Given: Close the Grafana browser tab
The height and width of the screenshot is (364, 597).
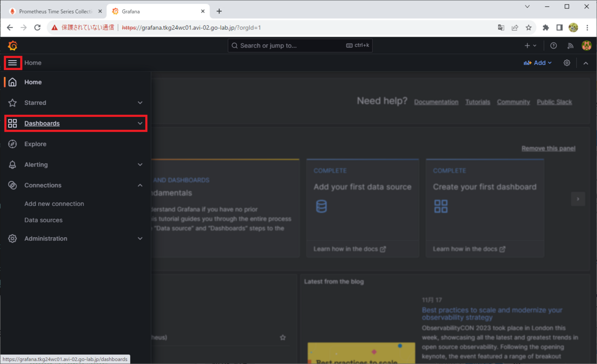Looking at the screenshot, I should click(203, 11).
